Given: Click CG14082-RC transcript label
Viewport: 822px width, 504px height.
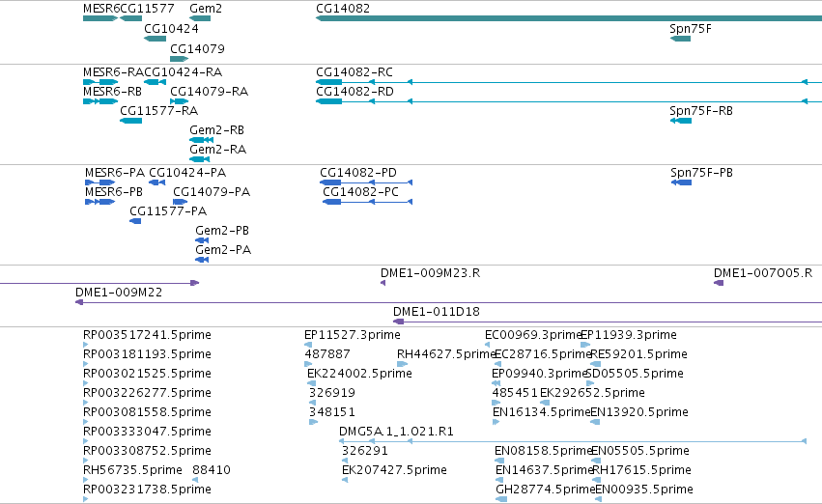Looking at the screenshot, I should tap(354, 72).
